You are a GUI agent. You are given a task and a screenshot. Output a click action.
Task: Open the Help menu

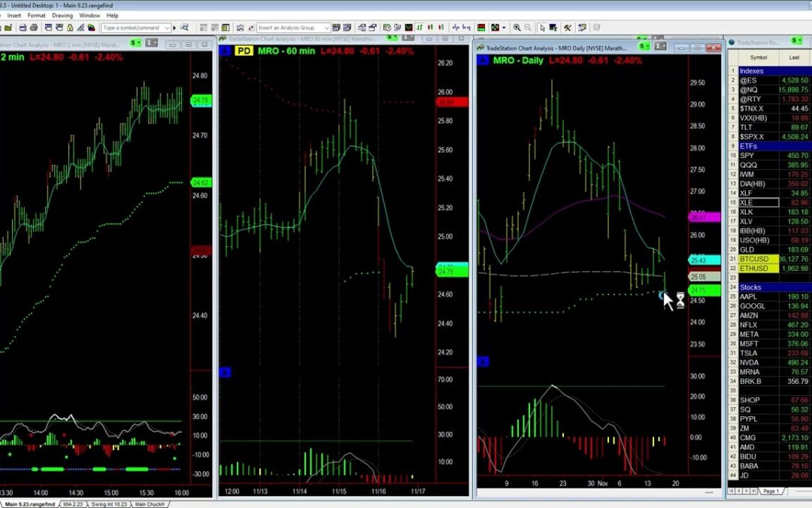[x=112, y=16]
